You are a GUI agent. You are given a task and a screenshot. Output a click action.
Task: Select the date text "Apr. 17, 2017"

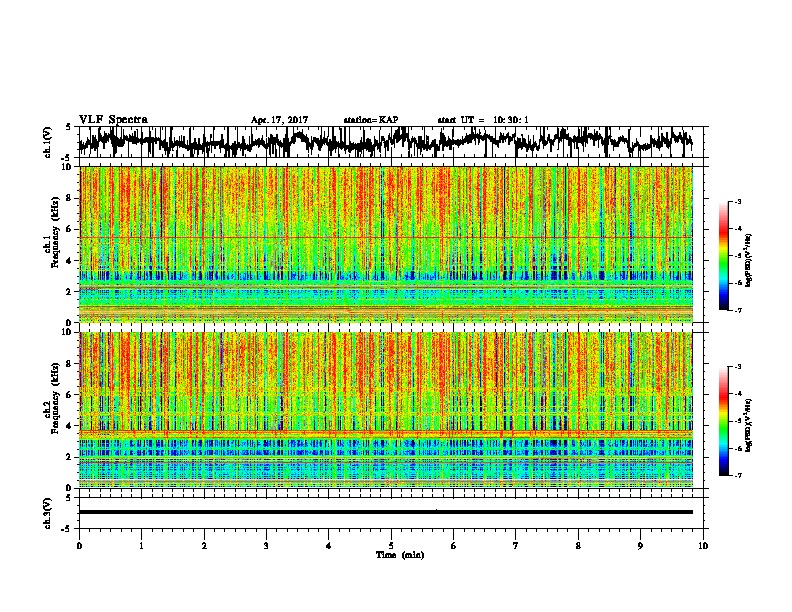(x=279, y=120)
